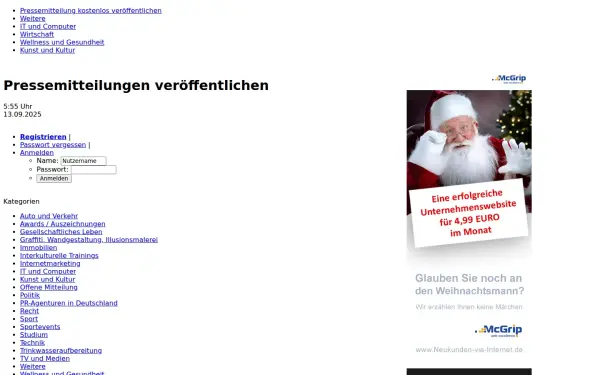Open category 'Sport'
600x375 pixels.
point(29,319)
